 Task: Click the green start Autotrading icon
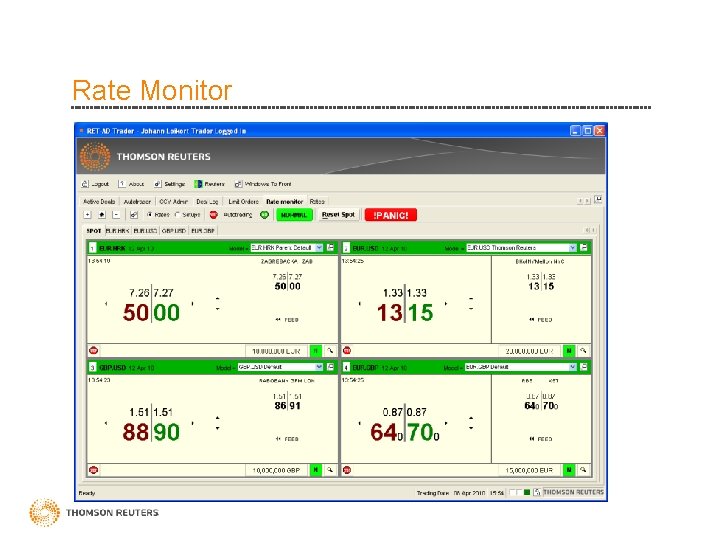coord(264,215)
